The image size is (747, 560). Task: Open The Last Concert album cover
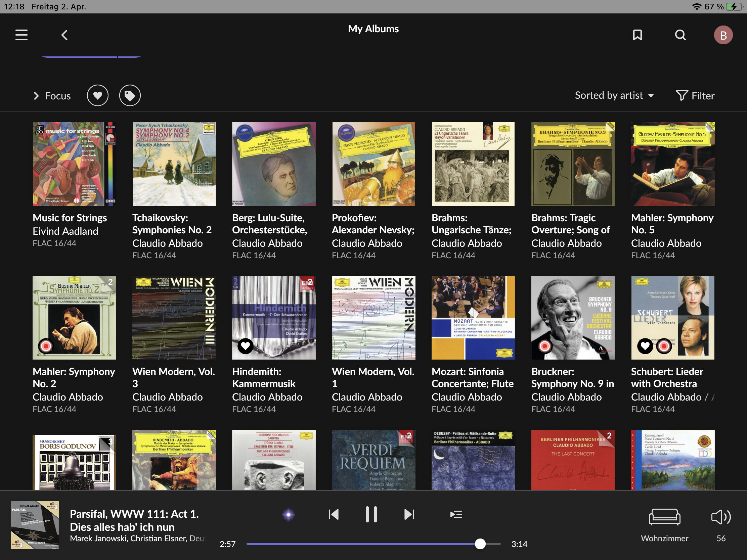click(573, 460)
